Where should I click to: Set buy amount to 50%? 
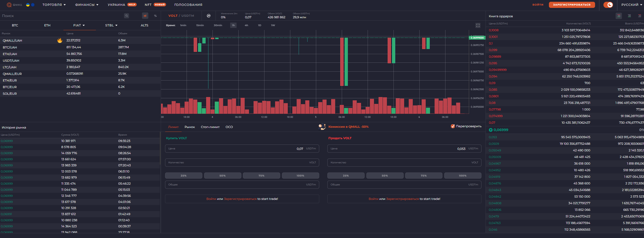coord(222,176)
